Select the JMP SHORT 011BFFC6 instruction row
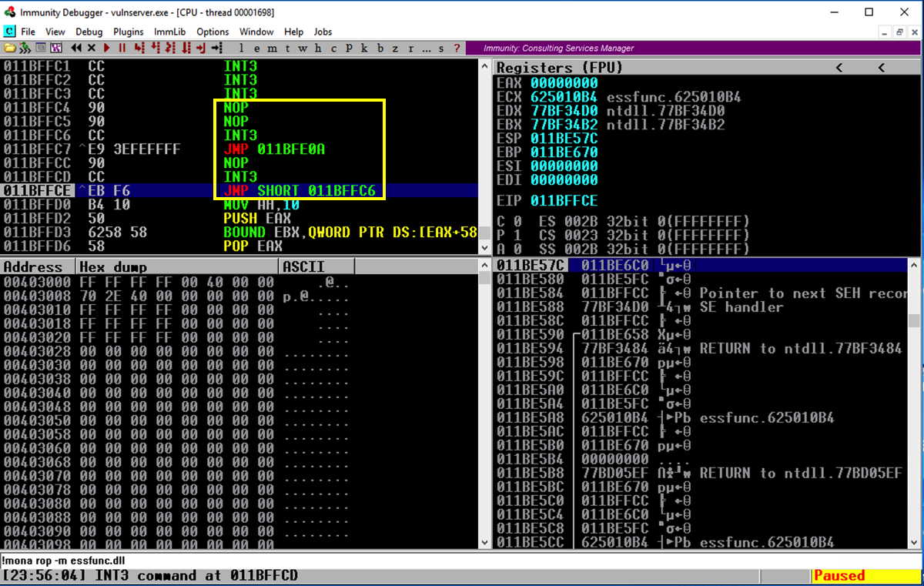924x586 pixels. coord(299,191)
